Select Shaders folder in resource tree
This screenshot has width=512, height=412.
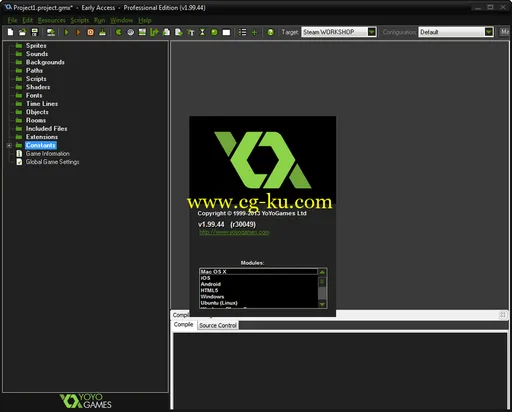tap(38, 87)
